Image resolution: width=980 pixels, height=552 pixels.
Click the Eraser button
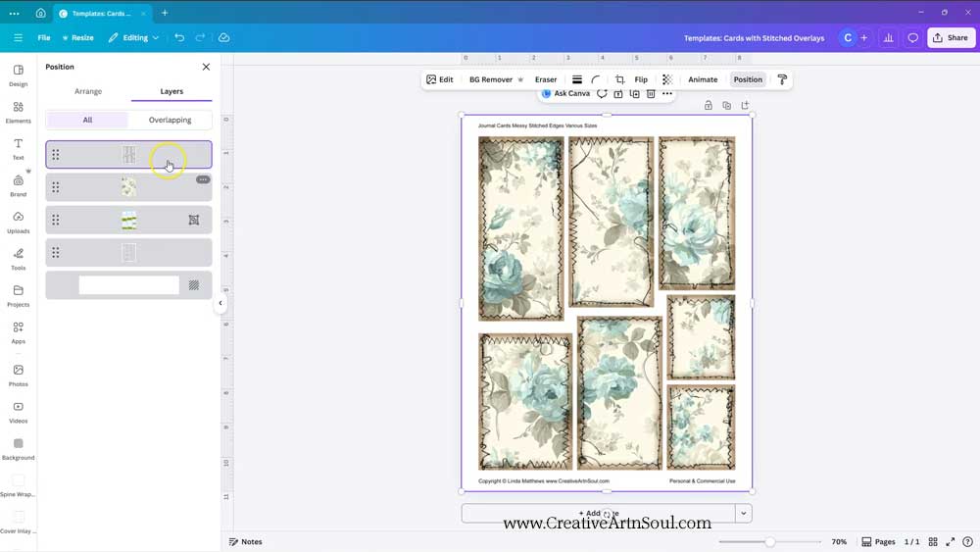546,79
